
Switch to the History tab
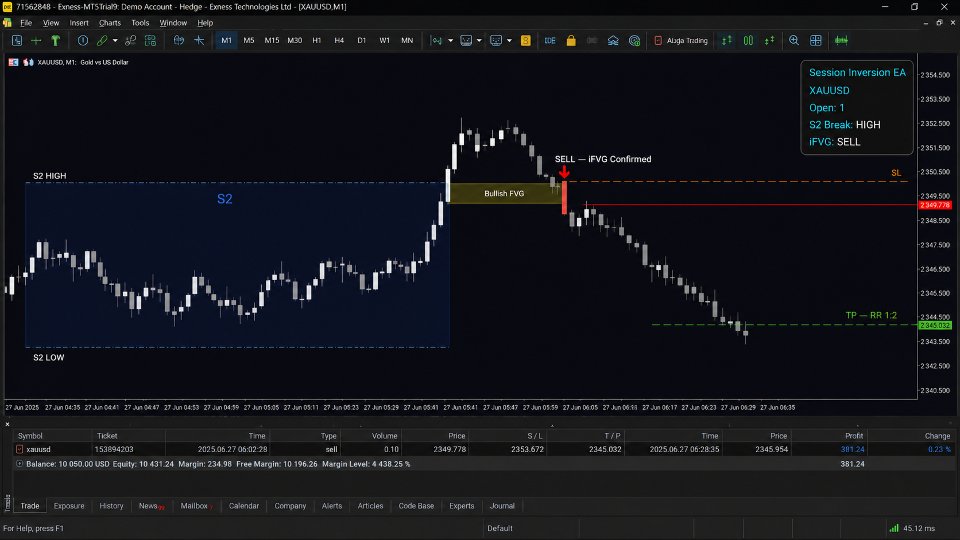pos(111,506)
